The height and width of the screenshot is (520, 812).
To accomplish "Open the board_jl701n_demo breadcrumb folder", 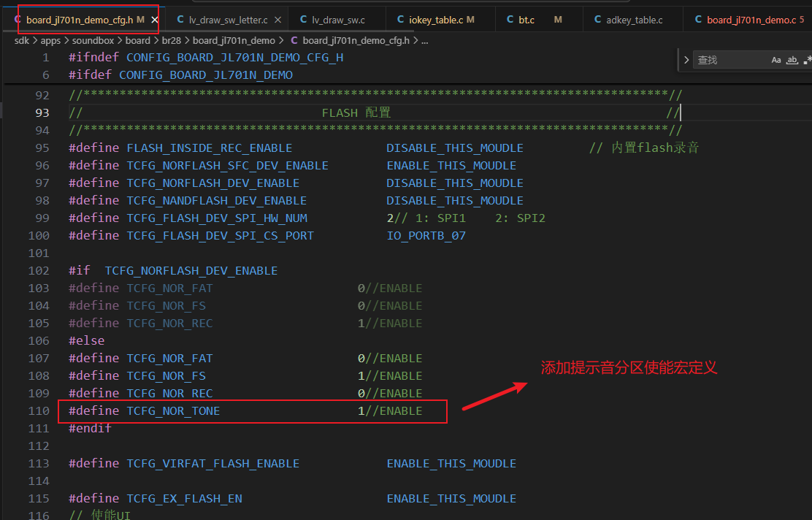I will click(x=234, y=40).
